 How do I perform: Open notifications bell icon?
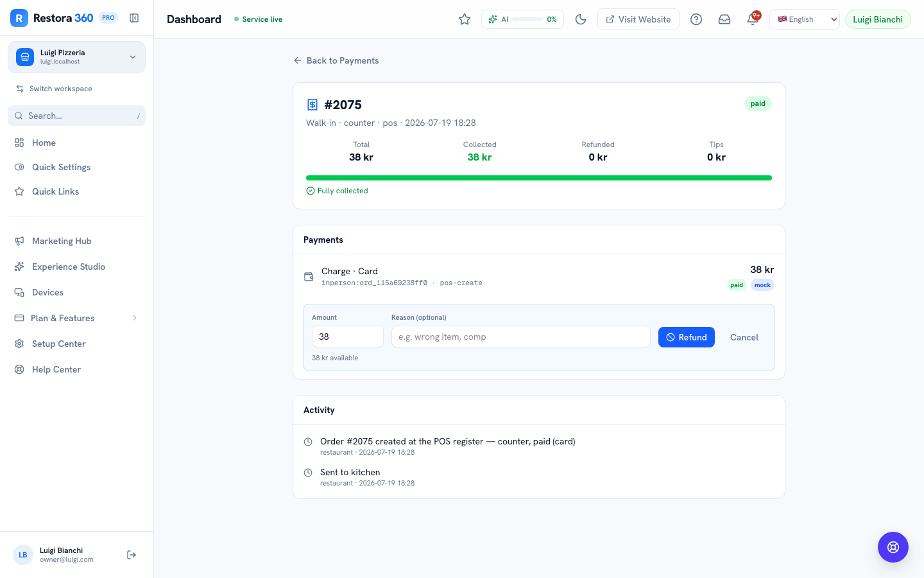tap(753, 19)
